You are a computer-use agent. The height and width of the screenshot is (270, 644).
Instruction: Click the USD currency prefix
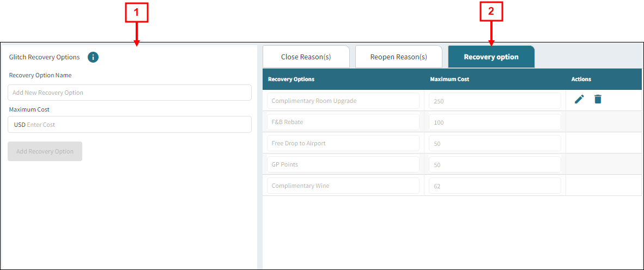point(19,125)
